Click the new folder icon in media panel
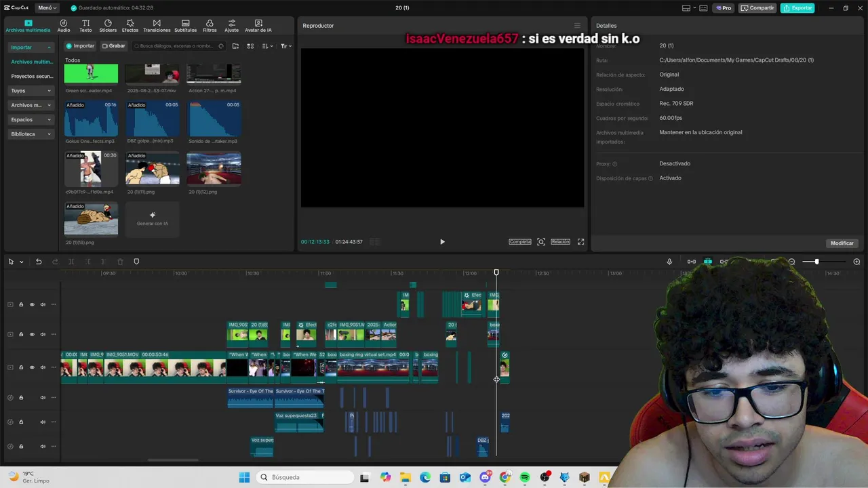 click(235, 46)
